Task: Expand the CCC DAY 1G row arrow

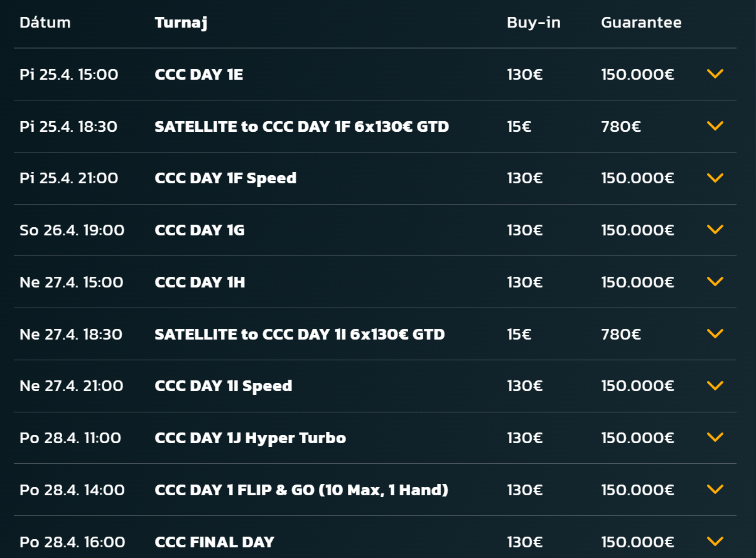Action: click(715, 230)
